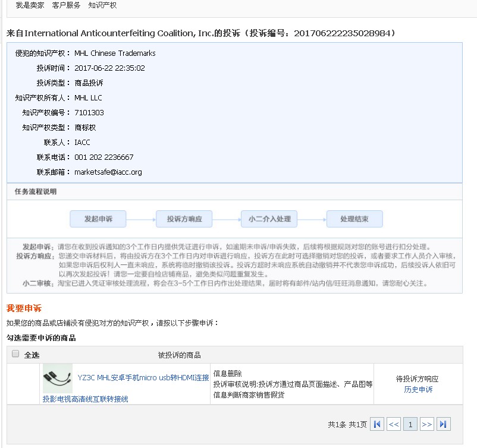Click the 投诉方响应 process step
The height and width of the screenshot is (448, 477).
(184, 219)
